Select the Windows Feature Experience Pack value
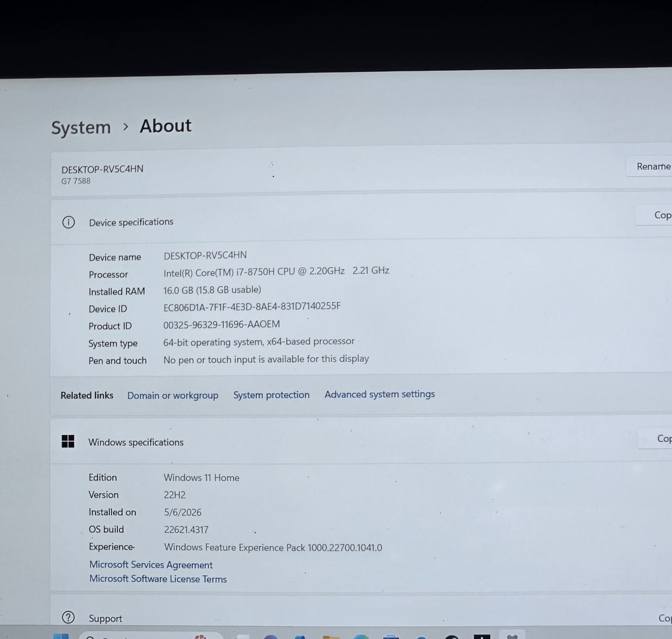Image resolution: width=672 pixels, height=639 pixels. [273, 547]
